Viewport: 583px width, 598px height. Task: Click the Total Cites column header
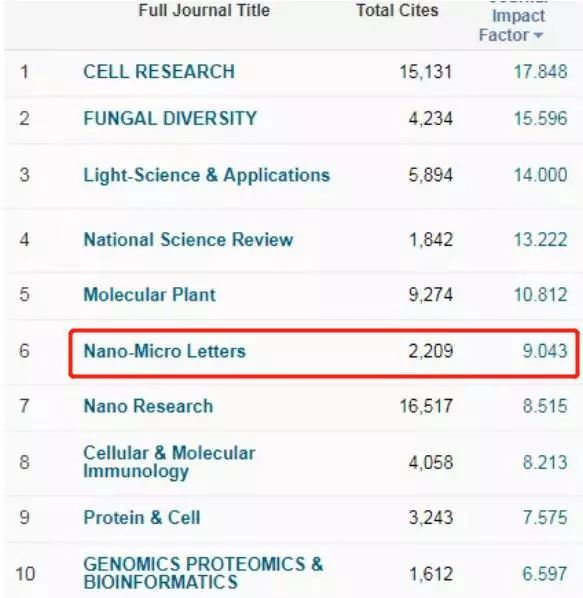pyautogui.click(x=397, y=10)
